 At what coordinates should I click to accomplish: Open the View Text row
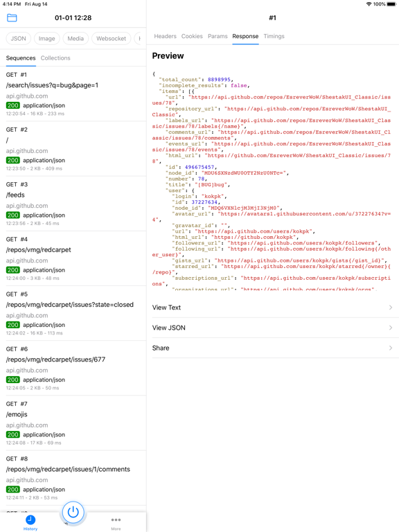(x=273, y=308)
